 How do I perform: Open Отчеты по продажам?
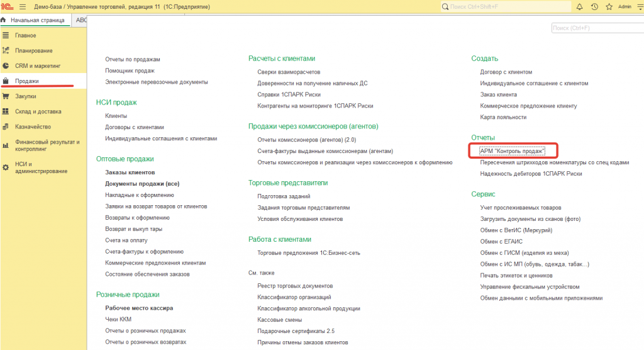point(133,59)
